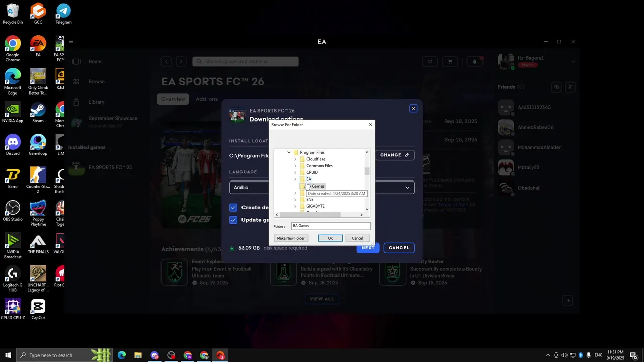Expand the Itz-Bagera1 account menu chevron
Image resolution: width=644 pixels, height=362 pixels.
tap(573, 62)
